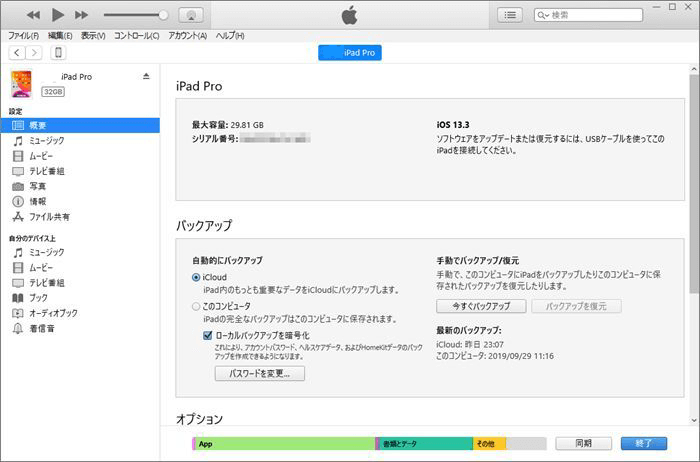Toggle ローカルバックアップを暗号化 checkbox

click(207, 335)
